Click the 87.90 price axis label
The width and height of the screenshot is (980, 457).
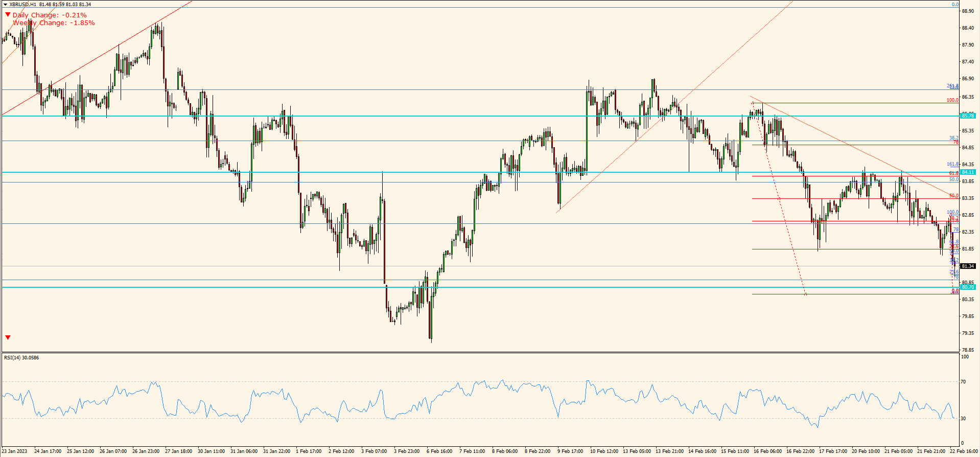click(x=968, y=45)
